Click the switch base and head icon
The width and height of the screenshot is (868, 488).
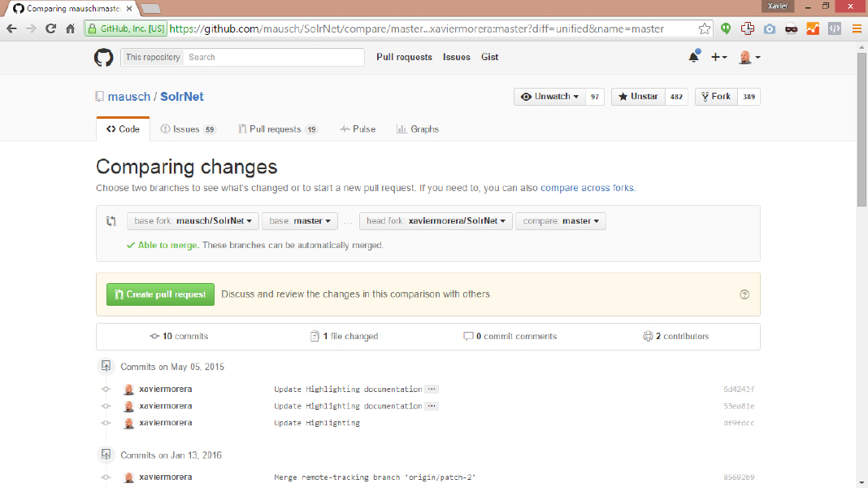point(111,221)
